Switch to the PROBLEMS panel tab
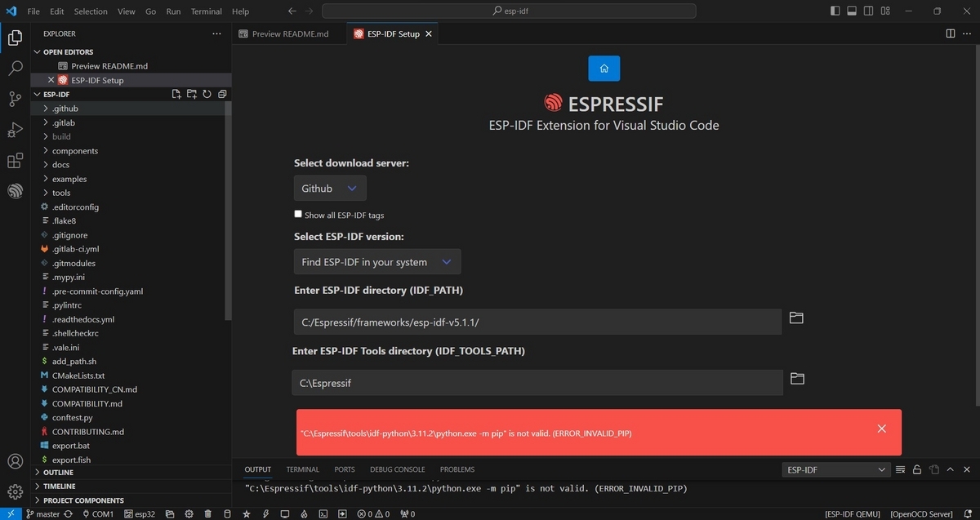Viewport: 980px width, 520px height. (x=457, y=469)
